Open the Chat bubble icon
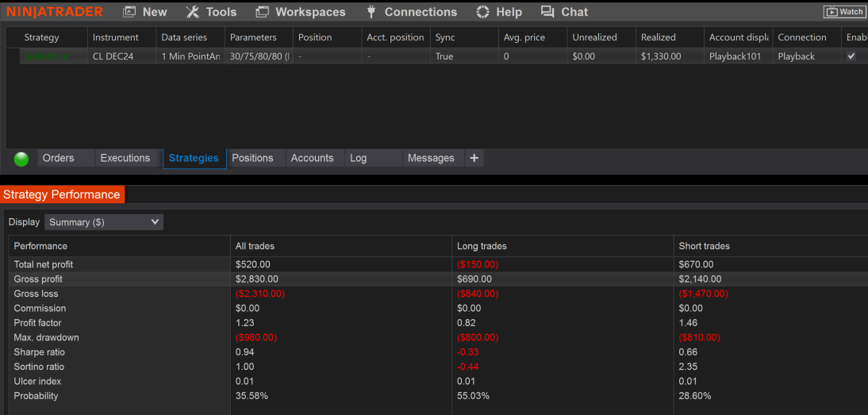The width and height of the screenshot is (868, 415). pos(547,12)
